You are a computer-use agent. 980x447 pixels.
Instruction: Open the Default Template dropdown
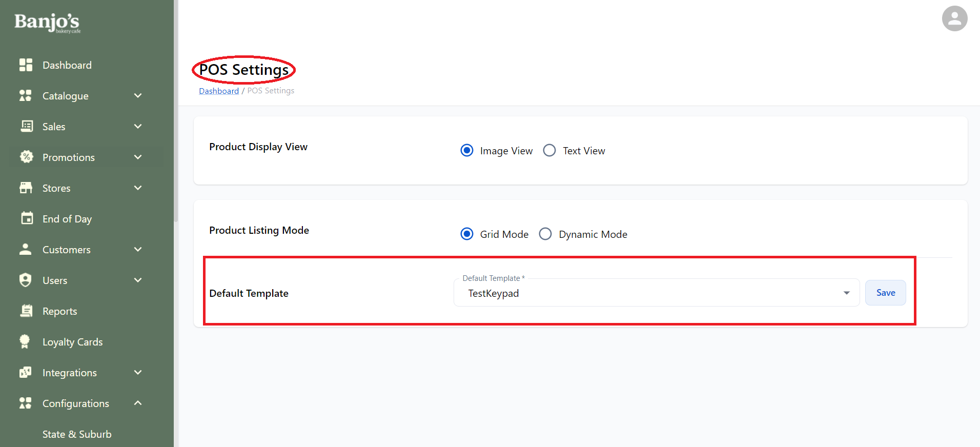click(x=656, y=293)
